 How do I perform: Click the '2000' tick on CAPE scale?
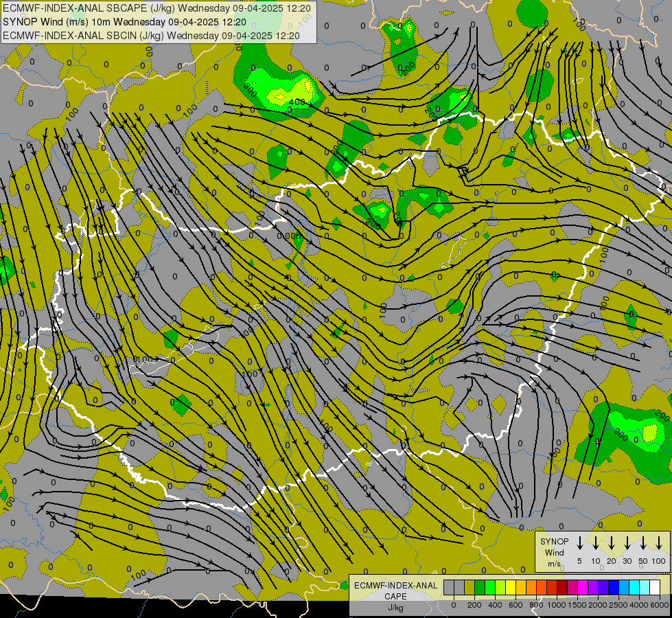(597, 605)
